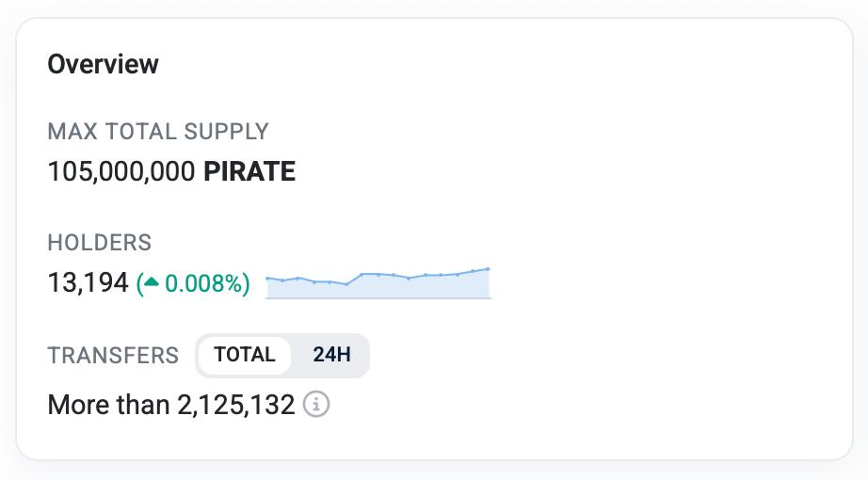This screenshot has height=480, width=868.
Task: Click the first data point on holders sparkline
Action: point(267,278)
